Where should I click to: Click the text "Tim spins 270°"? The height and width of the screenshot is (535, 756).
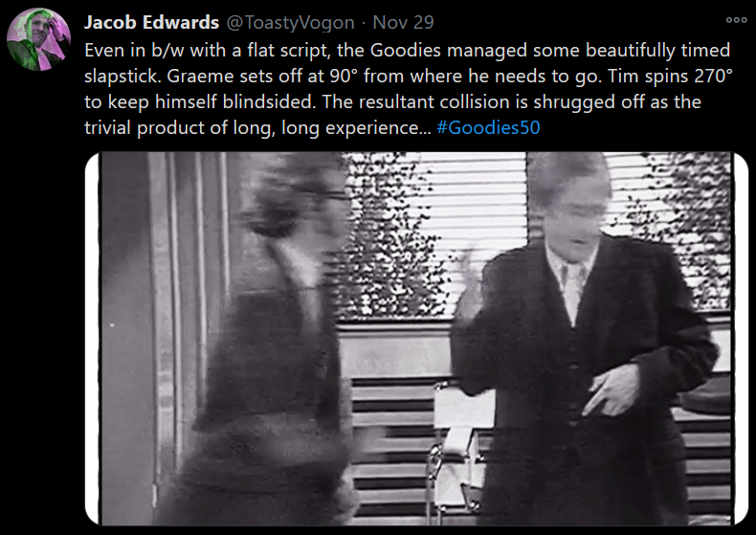[670, 77]
